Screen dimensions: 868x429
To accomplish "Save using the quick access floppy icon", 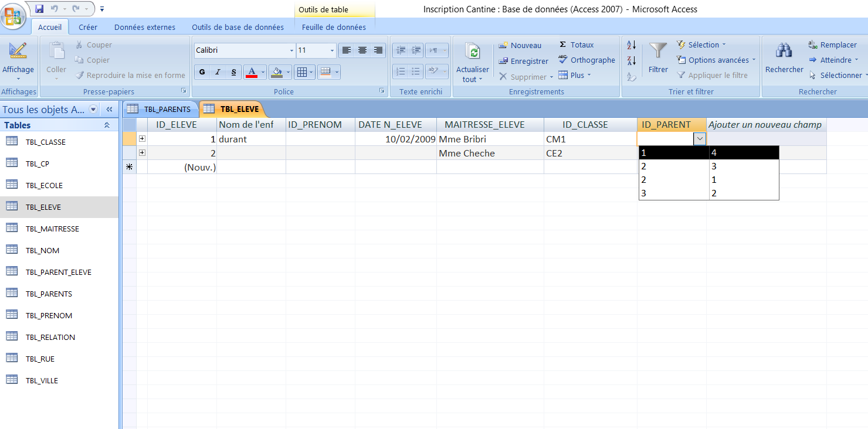I will (39, 9).
